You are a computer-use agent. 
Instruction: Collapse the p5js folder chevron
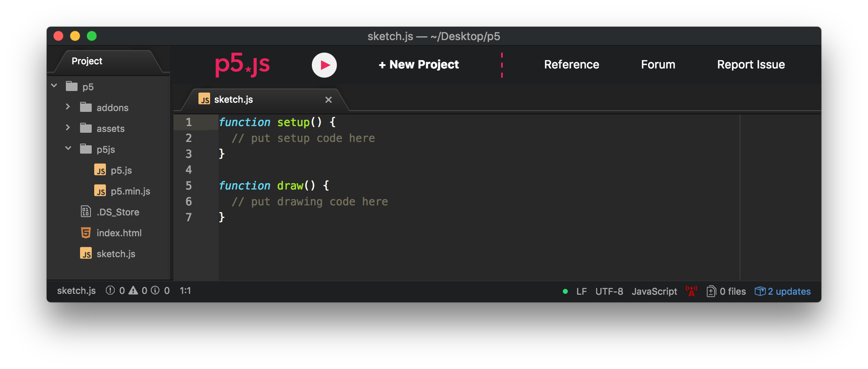pos(68,148)
